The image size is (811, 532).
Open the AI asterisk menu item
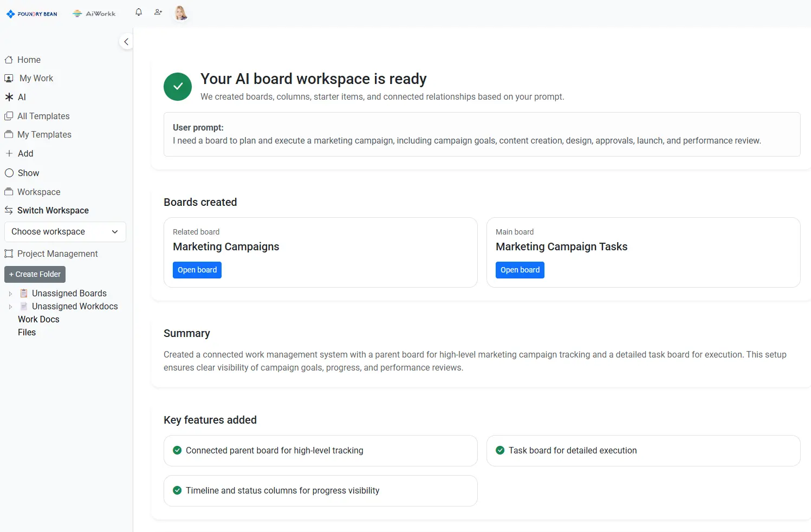click(x=15, y=97)
